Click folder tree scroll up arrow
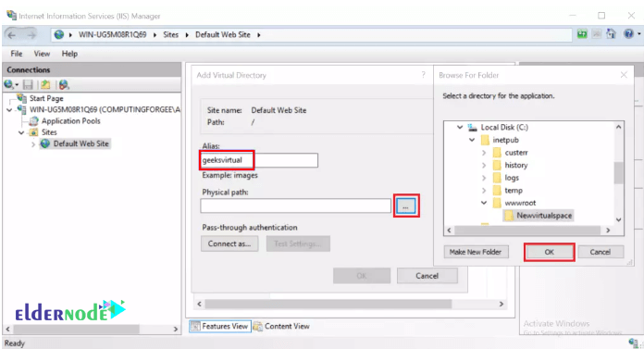 618,127
